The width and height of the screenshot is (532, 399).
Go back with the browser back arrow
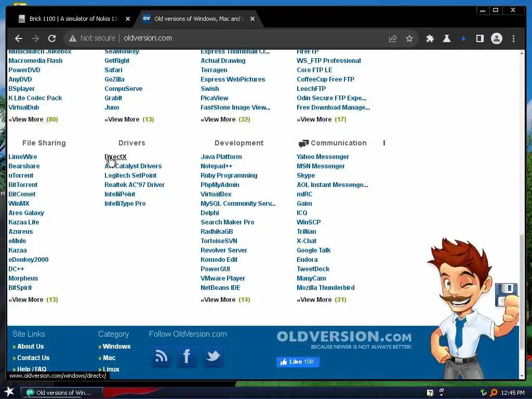(19, 38)
